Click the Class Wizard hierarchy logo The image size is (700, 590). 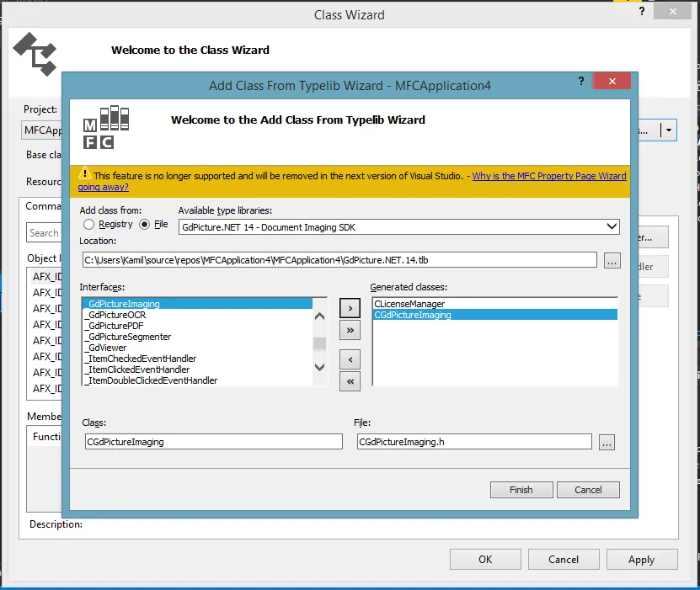coord(35,54)
